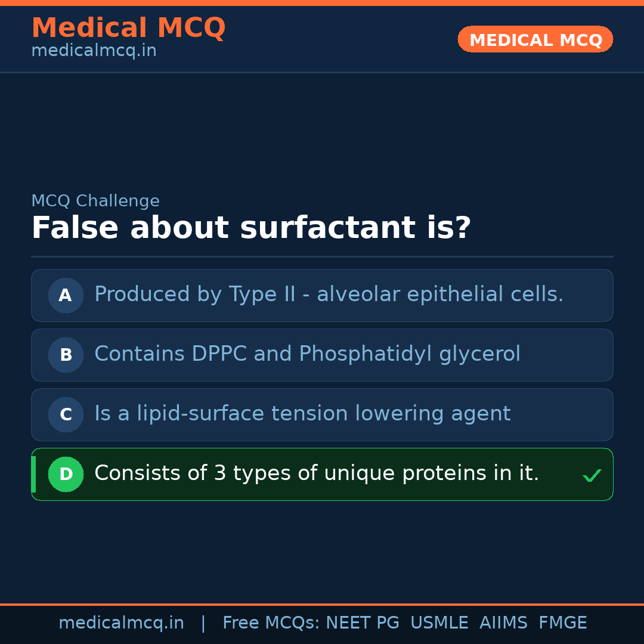Pick 'Consists of 3 types of unique proteins' answer
This screenshot has width=644, height=644.
[317, 473]
